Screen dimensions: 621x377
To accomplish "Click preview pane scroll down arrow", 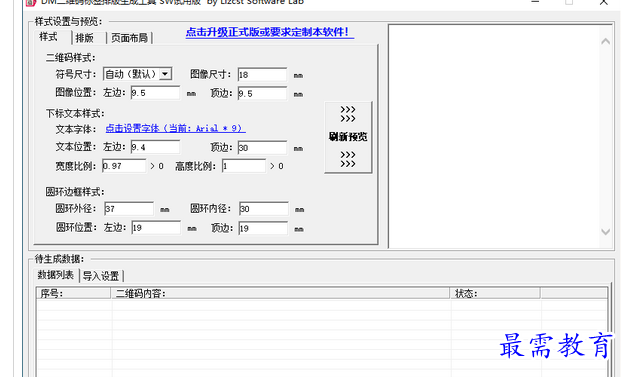I will 605,232.
